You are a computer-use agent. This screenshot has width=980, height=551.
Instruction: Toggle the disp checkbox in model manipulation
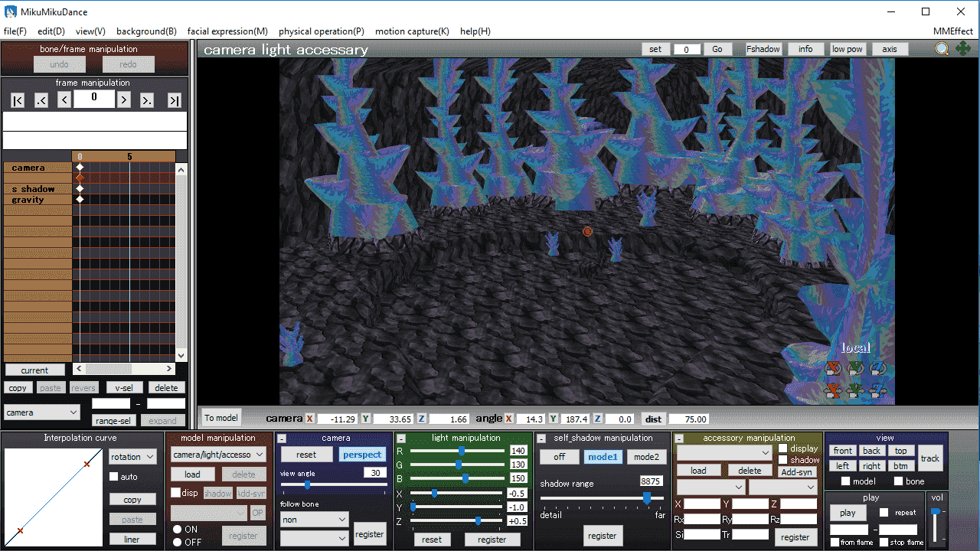[x=175, y=493]
